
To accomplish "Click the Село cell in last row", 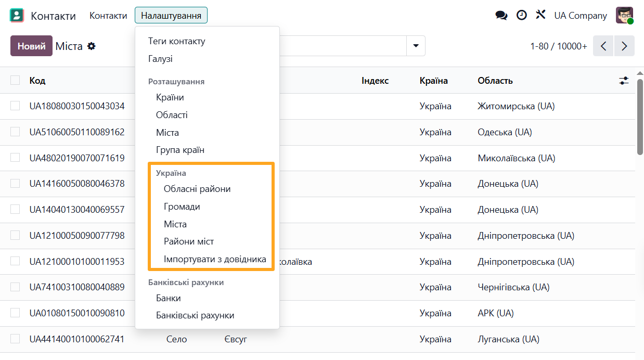I will tap(177, 339).
